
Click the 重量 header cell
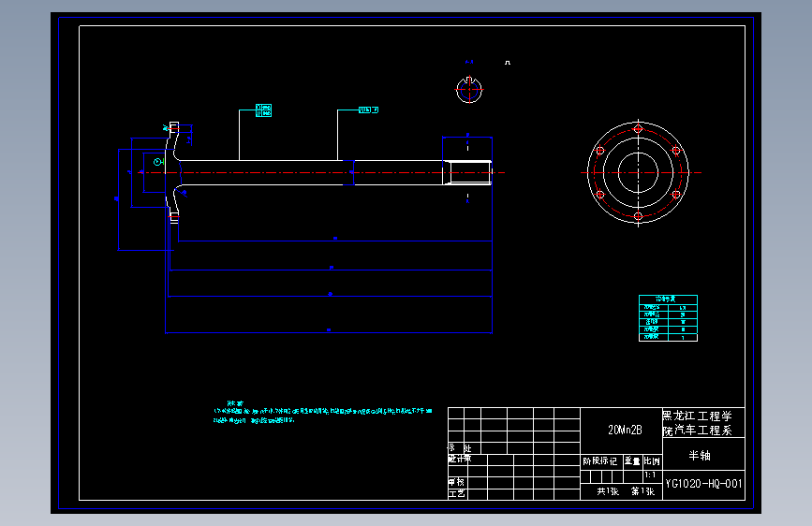632,460
